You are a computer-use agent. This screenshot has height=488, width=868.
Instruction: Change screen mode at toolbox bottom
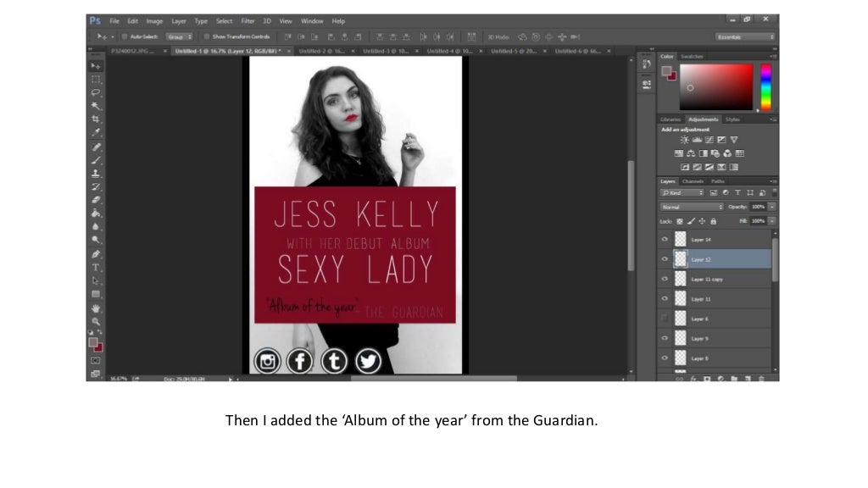(96, 374)
